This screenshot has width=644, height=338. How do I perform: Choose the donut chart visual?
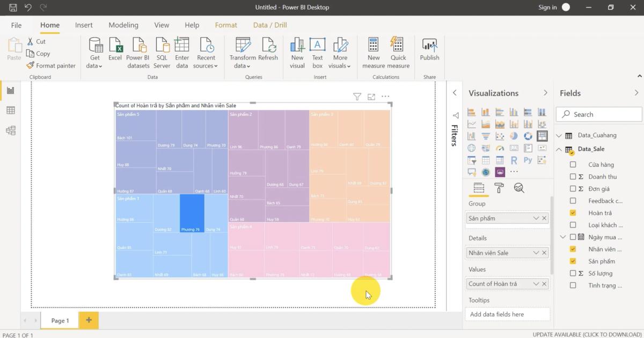(x=528, y=136)
